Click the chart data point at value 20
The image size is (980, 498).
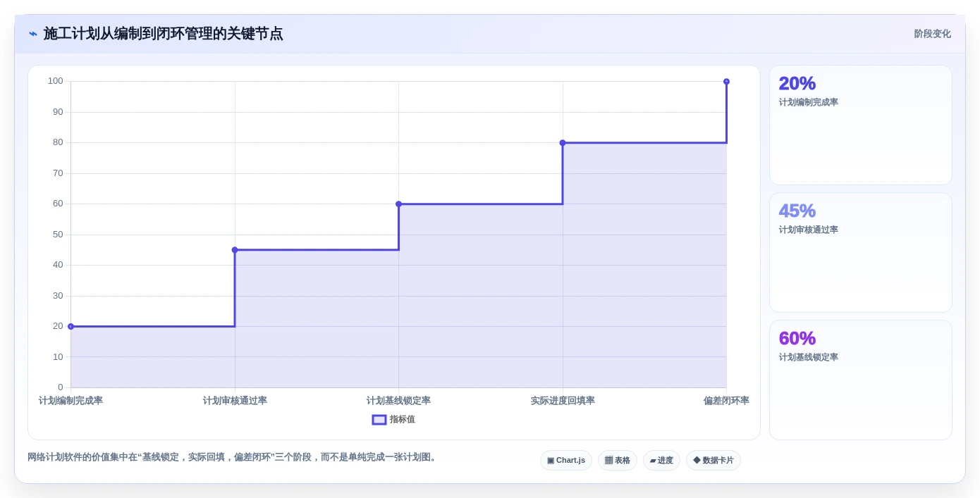pyautogui.click(x=71, y=327)
